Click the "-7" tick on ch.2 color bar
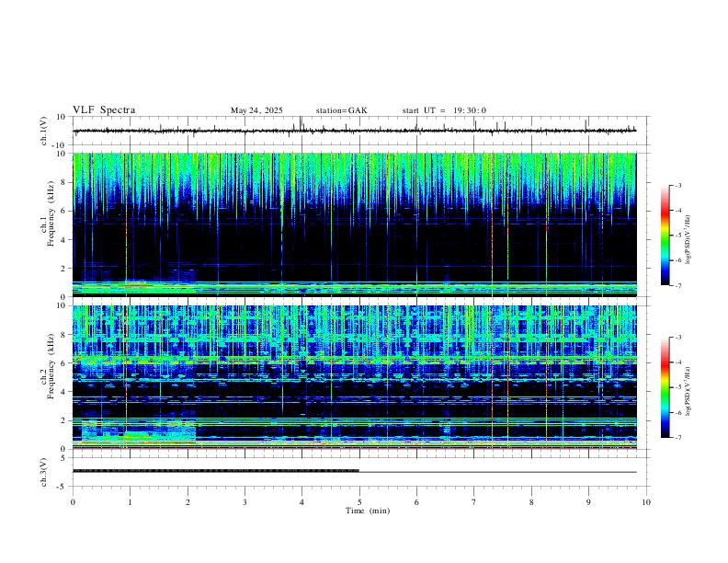 click(x=678, y=438)
